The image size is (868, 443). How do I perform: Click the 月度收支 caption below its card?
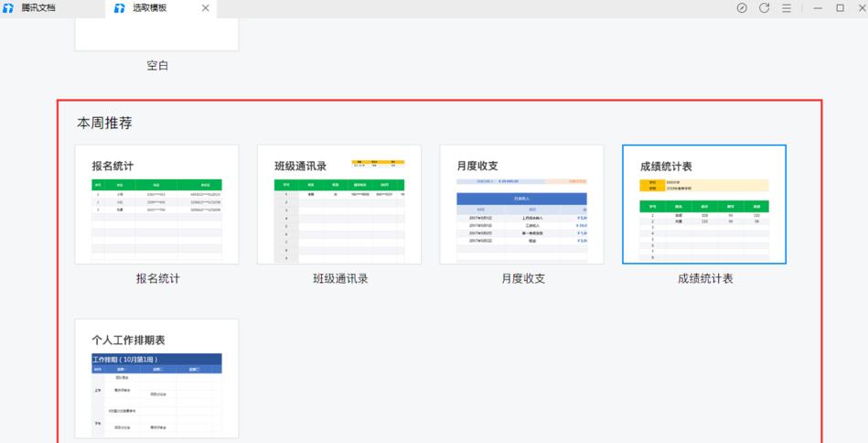[523, 278]
